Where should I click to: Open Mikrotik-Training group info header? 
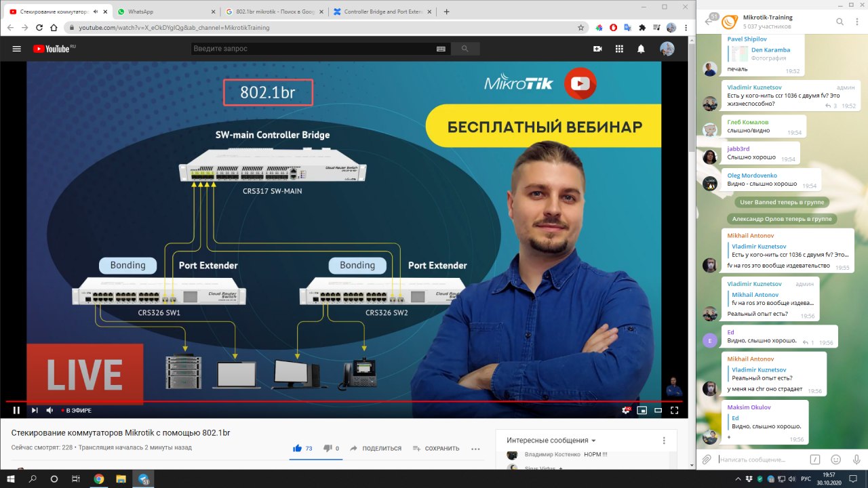766,22
